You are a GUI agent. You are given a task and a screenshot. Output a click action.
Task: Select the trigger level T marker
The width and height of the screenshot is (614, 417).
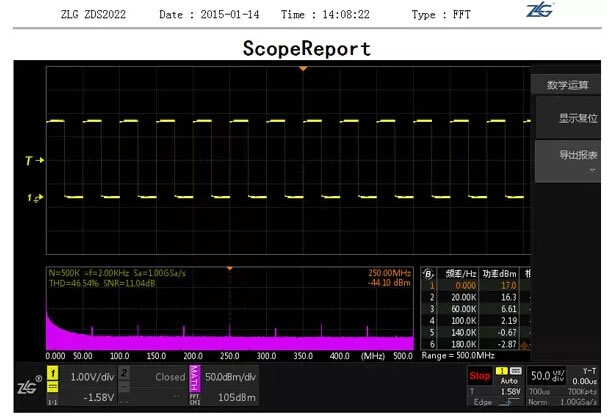29,160
